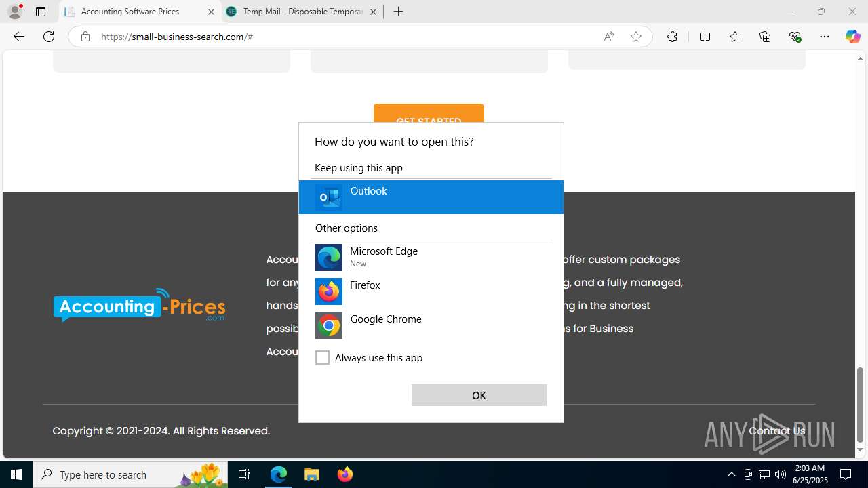View site information lock icon

pos(85,37)
